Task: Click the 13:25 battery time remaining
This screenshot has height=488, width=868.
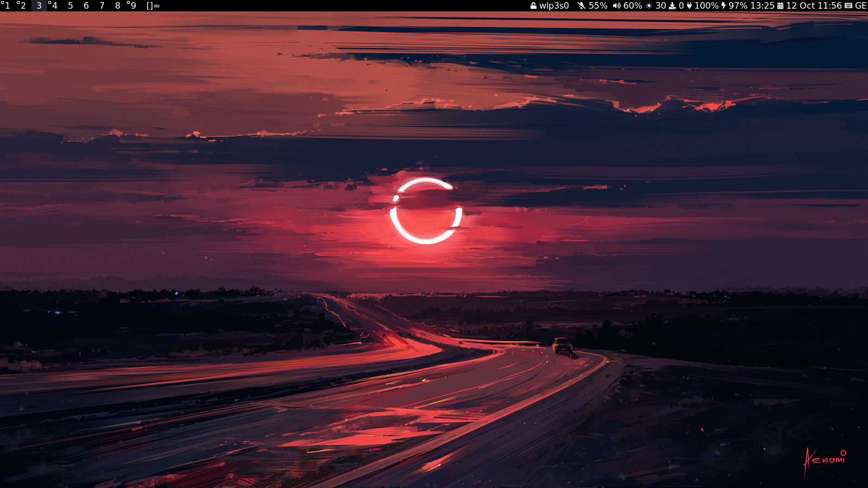Action: coord(762,5)
